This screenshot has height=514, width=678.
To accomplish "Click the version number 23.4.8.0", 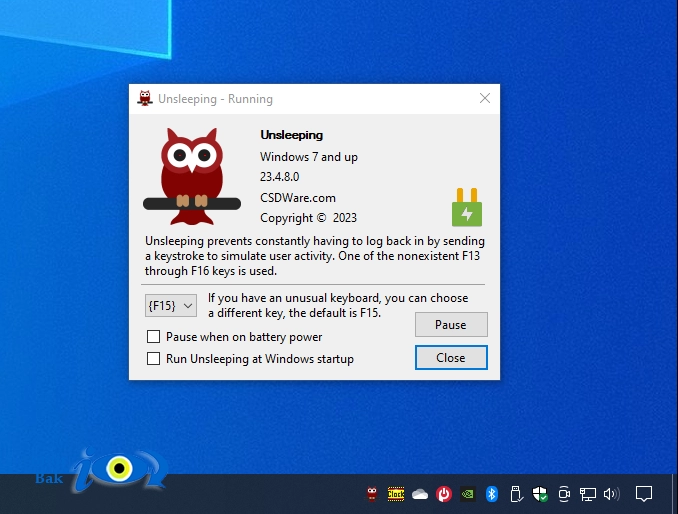I will [x=279, y=177].
